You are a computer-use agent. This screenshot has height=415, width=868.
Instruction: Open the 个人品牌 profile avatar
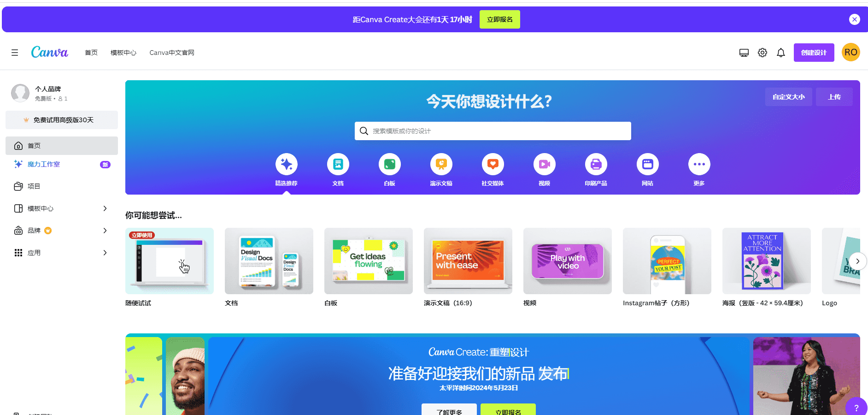coord(20,93)
